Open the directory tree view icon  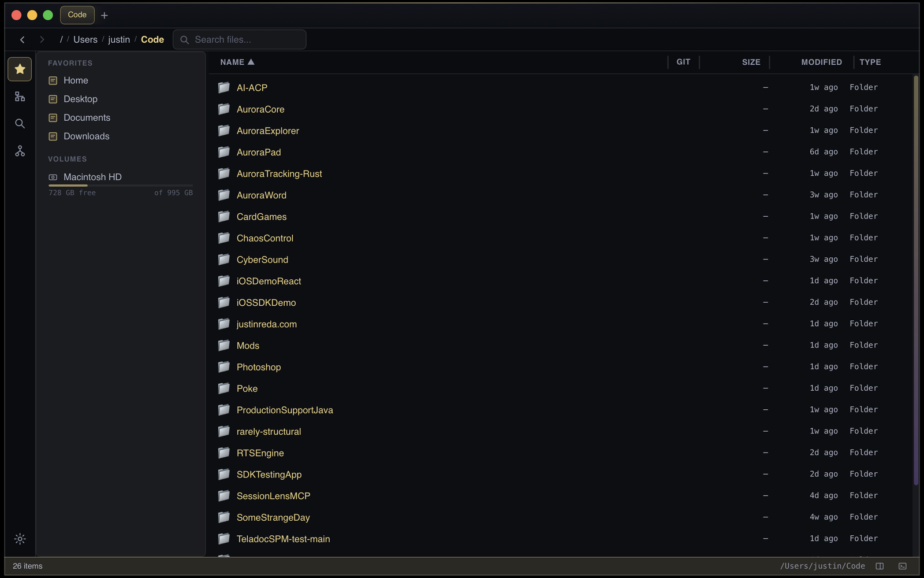[20, 97]
